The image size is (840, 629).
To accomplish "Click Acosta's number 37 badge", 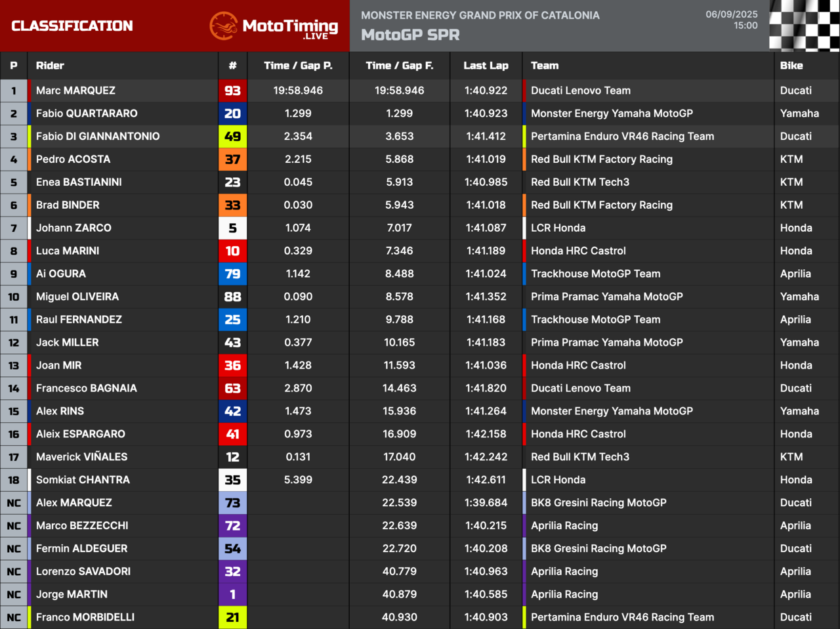I will [x=233, y=160].
